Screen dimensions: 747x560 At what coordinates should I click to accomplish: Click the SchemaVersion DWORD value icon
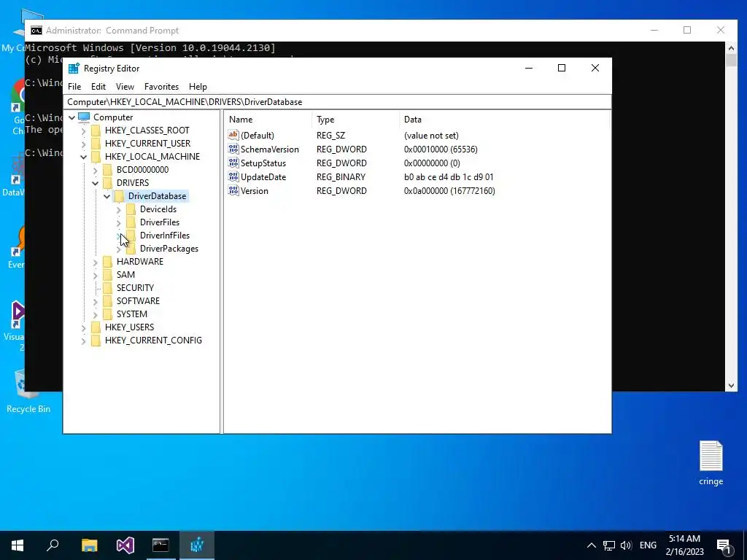(233, 149)
